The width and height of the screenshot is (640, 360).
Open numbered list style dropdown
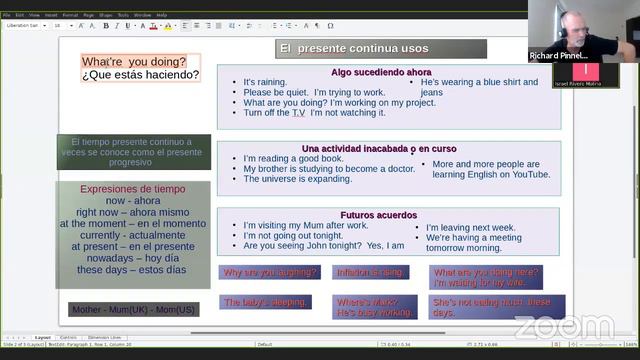296,26
